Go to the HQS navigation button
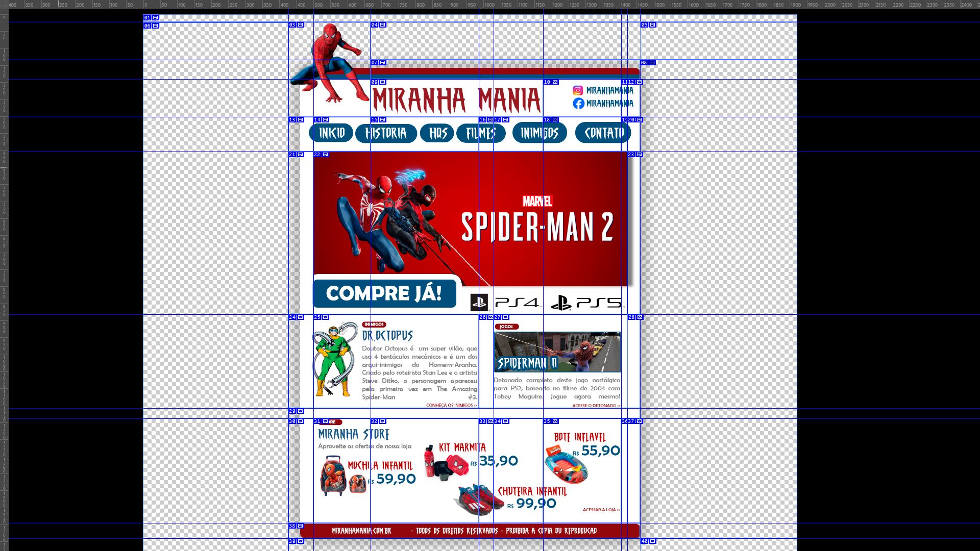The image size is (980, 551). click(x=437, y=133)
